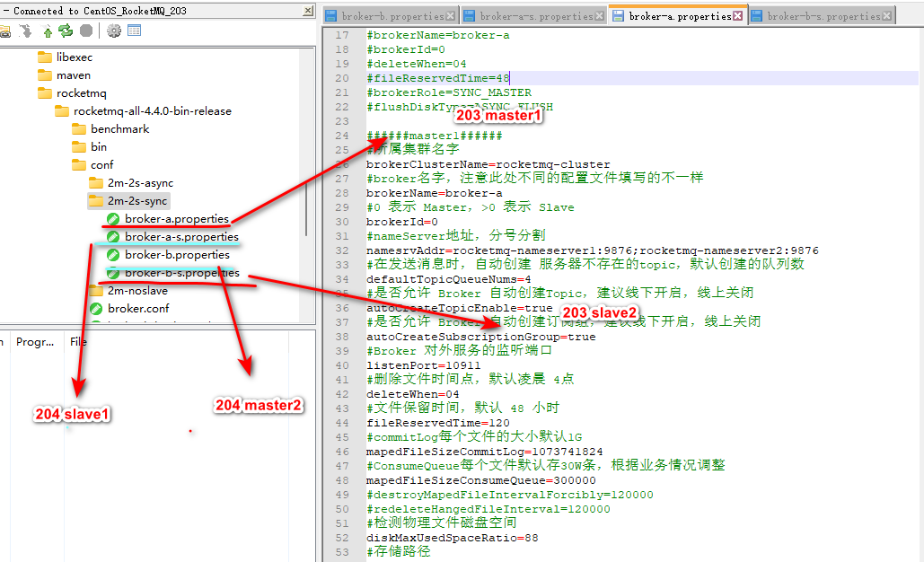
Task: Click the namesrvAddr nameserver line
Action: 593,251
